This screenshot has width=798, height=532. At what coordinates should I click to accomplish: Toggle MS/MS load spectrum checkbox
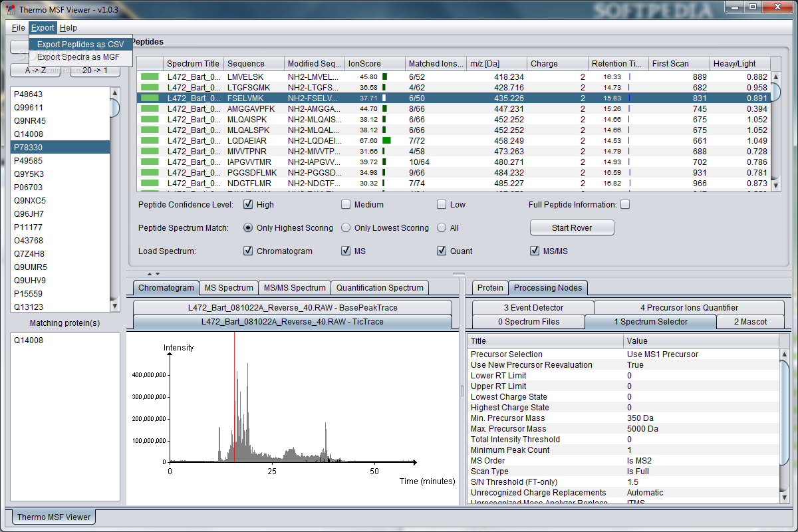pos(535,251)
